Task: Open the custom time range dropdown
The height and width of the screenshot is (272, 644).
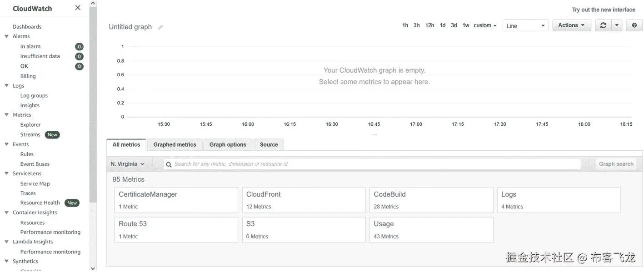Action: tap(485, 25)
